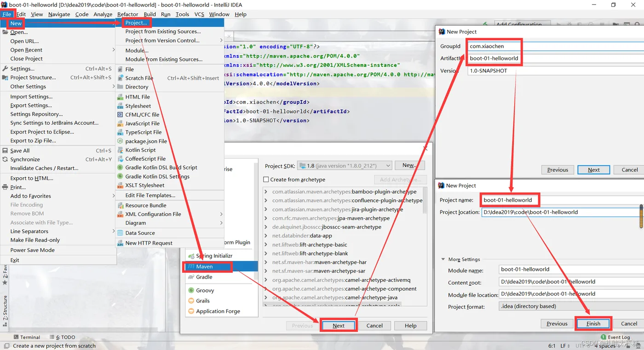The width and height of the screenshot is (644, 350).
Task: Open the VCS menu
Action: coord(199,14)
